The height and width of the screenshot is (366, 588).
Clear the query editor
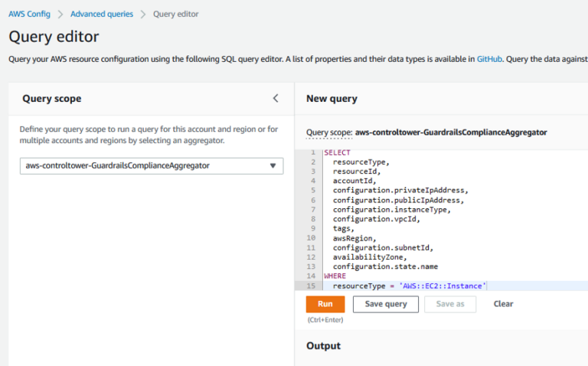pos(503,304)
